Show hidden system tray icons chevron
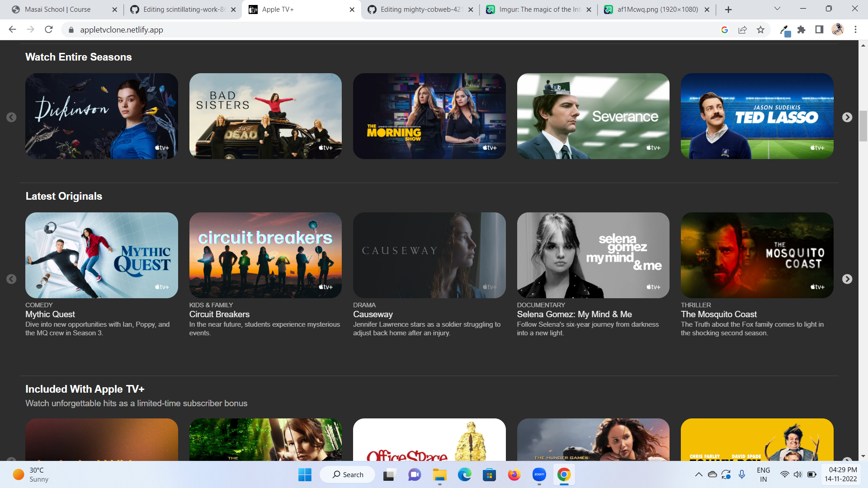Viewport: 868px width, 488px height. click(x=698, y=474)
